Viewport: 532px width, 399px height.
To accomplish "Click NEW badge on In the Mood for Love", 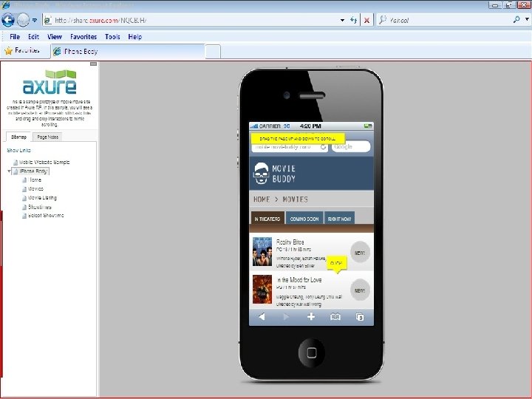I will (360, 290).
